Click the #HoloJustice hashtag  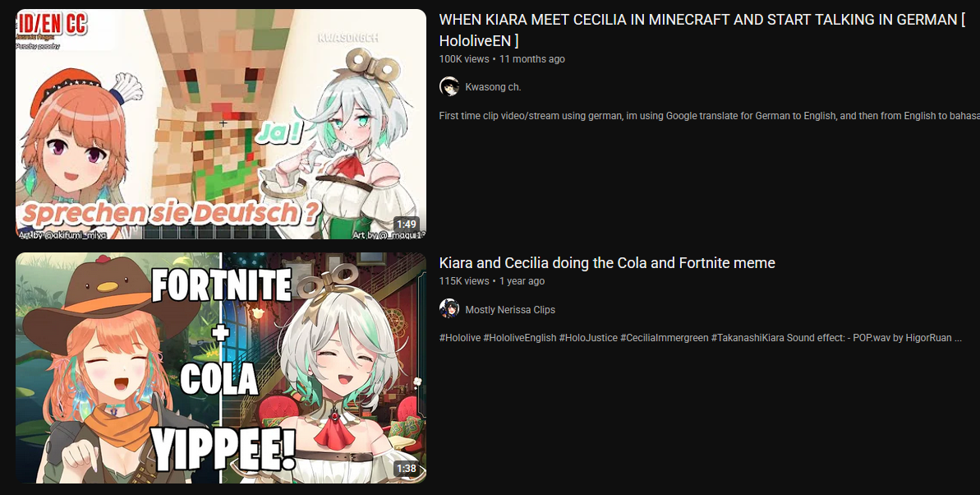[x=588, y=338]
